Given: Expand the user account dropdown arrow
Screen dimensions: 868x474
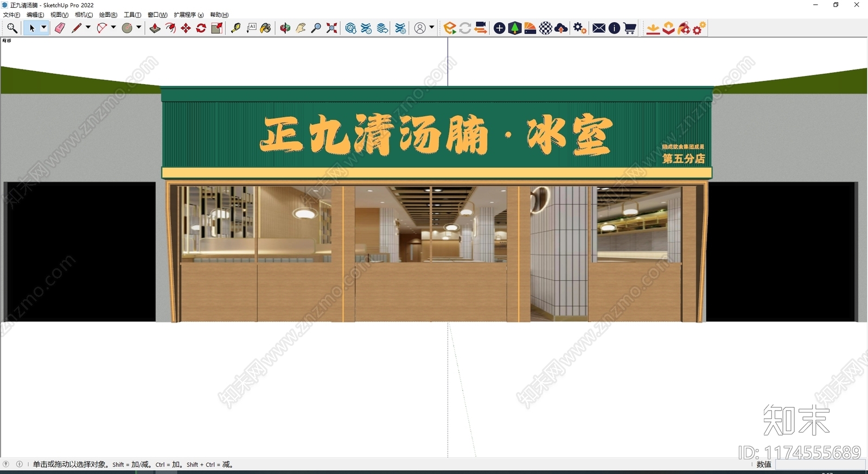Looking at the screenshot, I should tap(432, 28).
